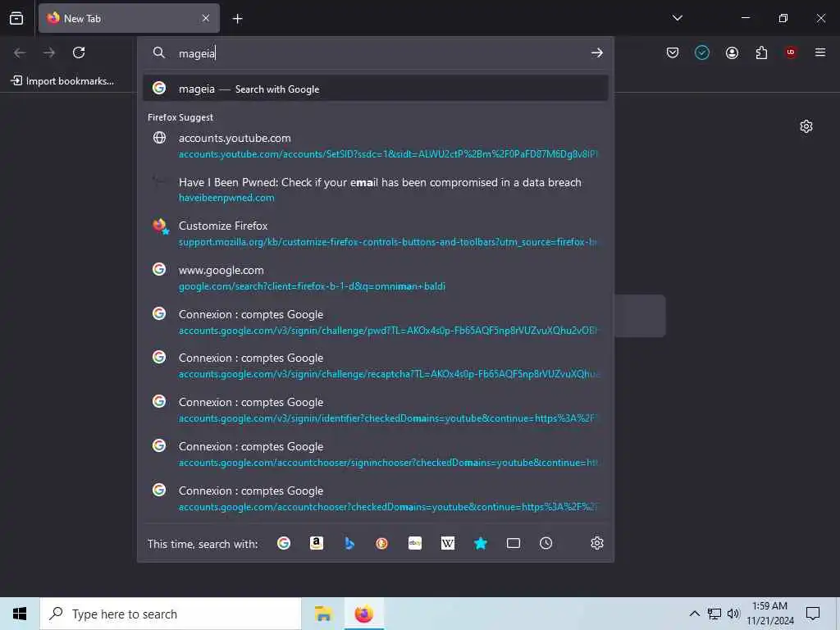Viewport: 840px width, 630px height.
Task: Search this time with Amazon
Action: (x=317, y=543)
